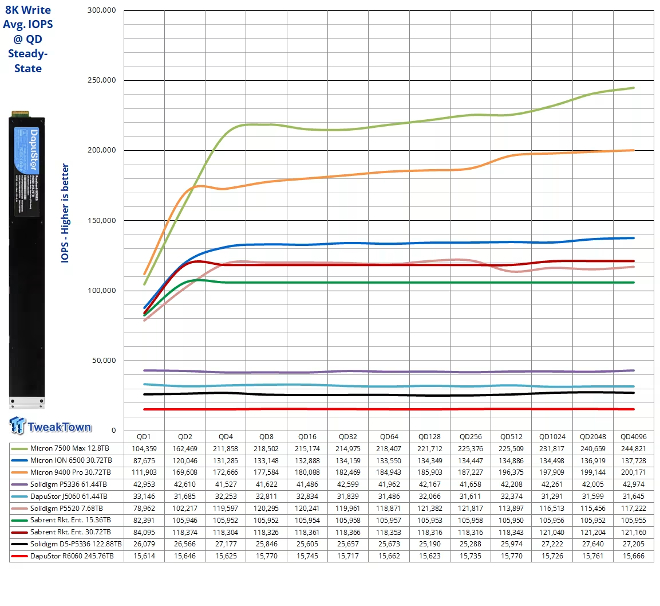Screen dimensions: 660x606
Task: Click the 150,000 y-axis label
Action: point(102,220)
